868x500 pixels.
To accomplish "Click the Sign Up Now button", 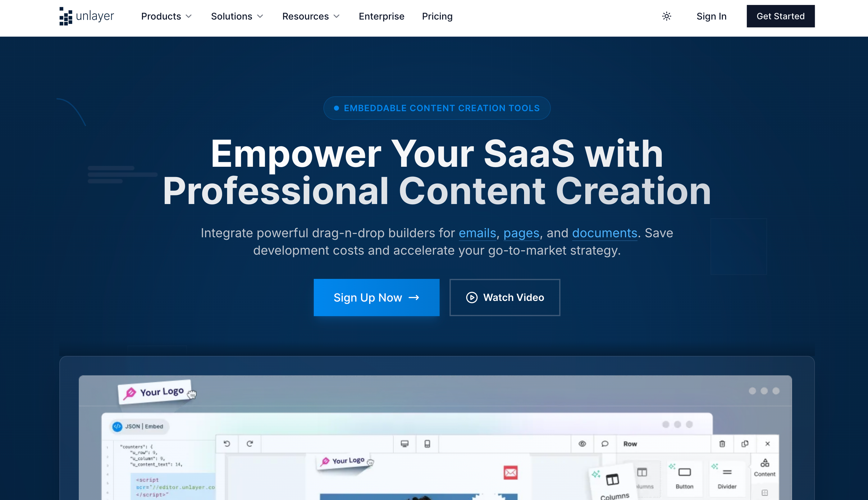I will click(376, 298).
